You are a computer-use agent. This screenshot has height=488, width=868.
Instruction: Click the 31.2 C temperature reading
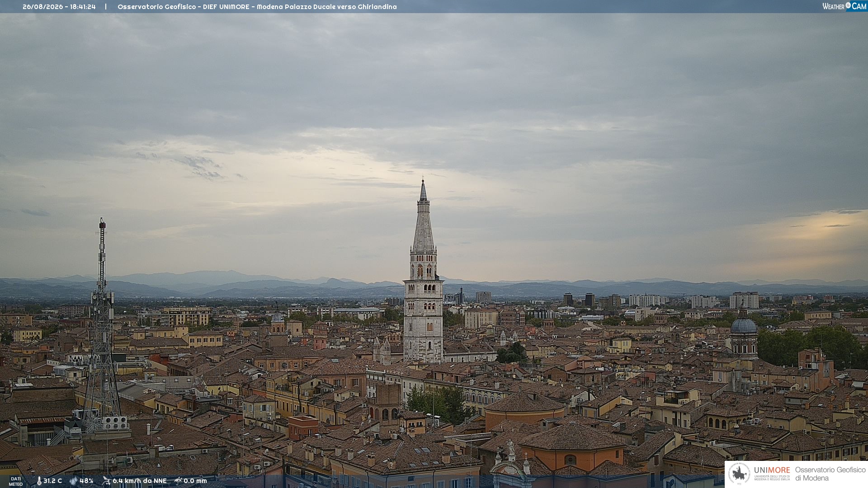click(52, 481)
